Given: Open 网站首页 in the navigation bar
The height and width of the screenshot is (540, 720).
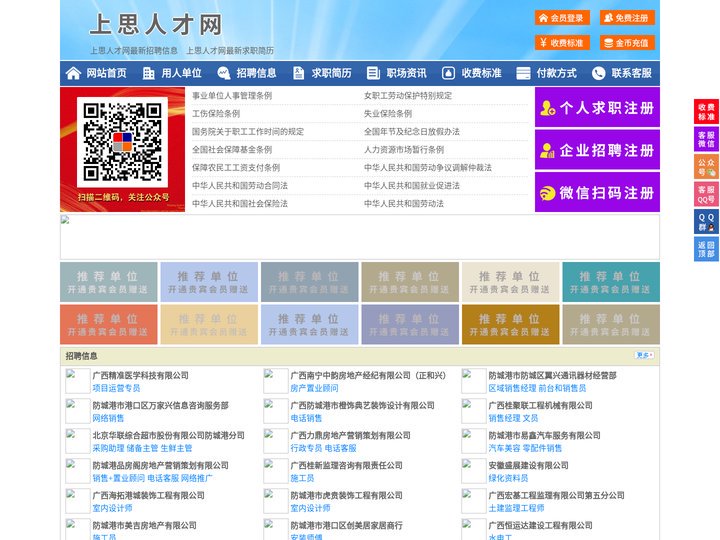Looking at the screenshot, I should click(106, 73).
